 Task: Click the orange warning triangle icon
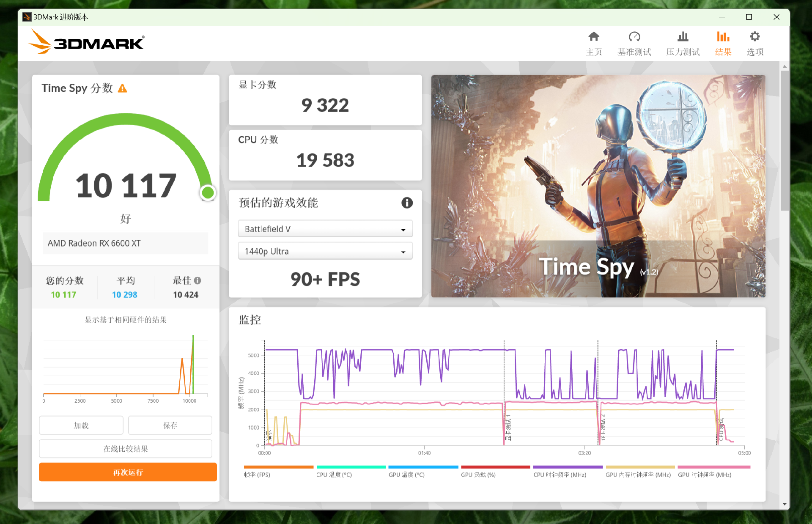(122, 88)
